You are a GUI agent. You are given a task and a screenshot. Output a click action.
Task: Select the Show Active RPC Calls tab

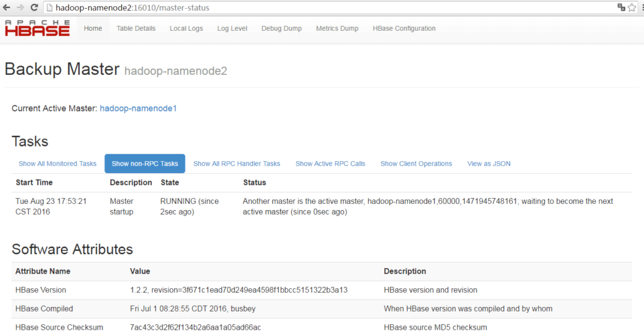[x=330, y=164]
